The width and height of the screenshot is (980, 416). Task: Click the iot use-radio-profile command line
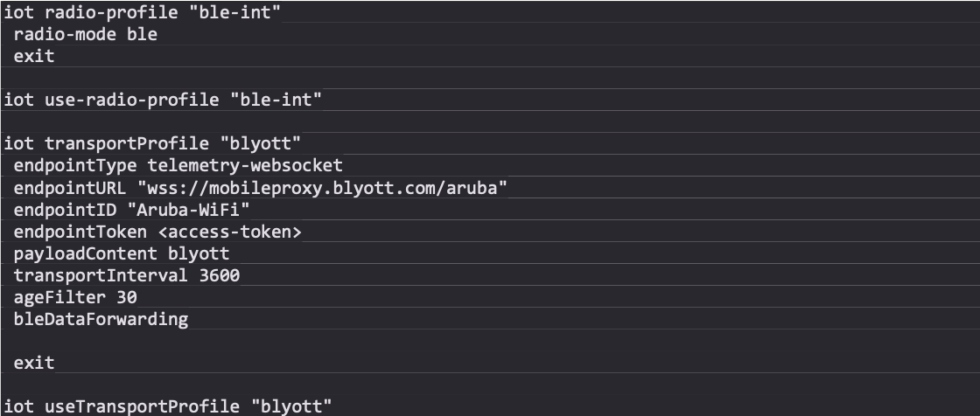tap(163, 101)
